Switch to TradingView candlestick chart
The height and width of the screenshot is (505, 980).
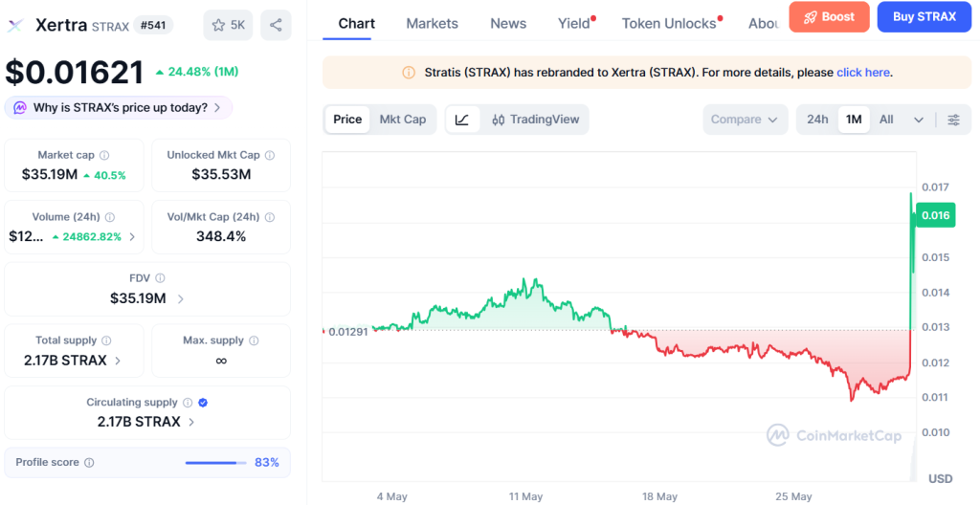[x=536, y=120]
